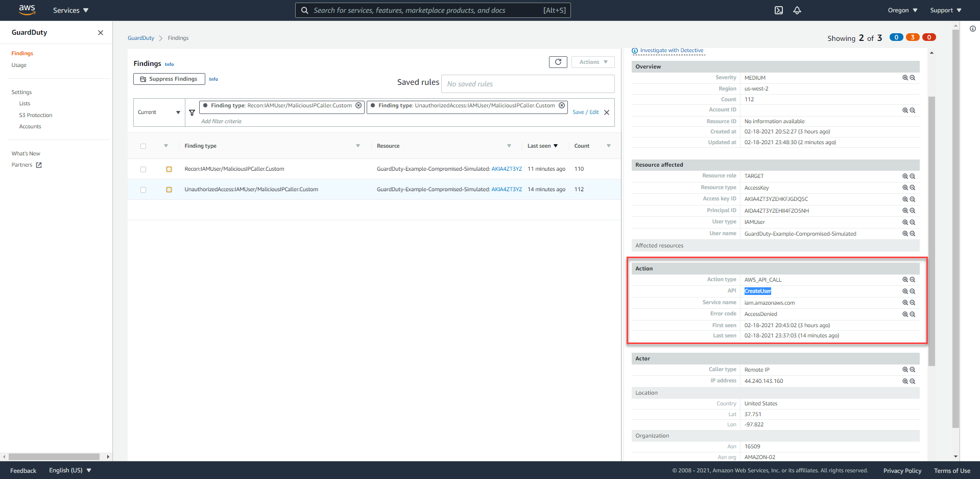
Task: Open the Current findings status dropdown
Action: pyautogui.click(x=159, y=112)
